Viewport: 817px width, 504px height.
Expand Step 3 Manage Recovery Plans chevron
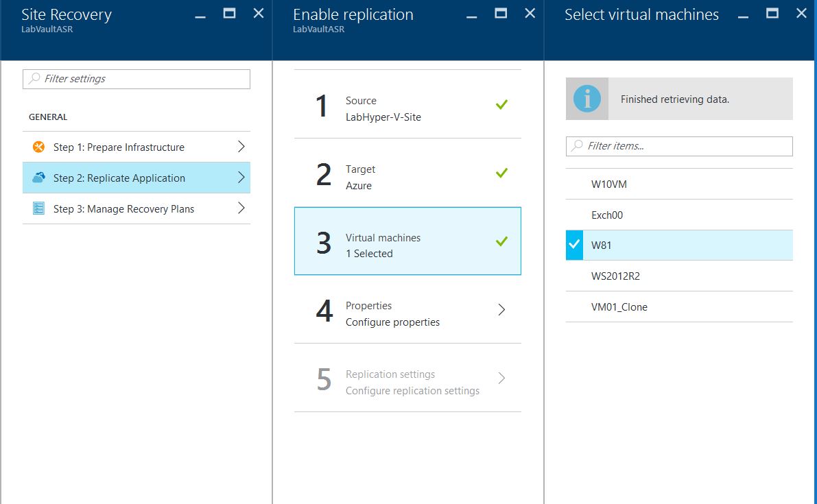pos(241,208)
